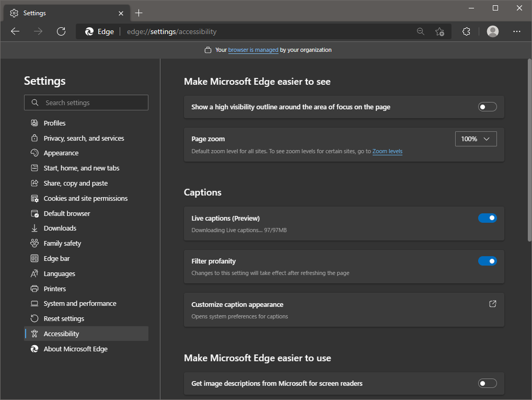This screenshot has width=532, height=400.
Task: Open a new tab with plus icon
Action: 139,13
